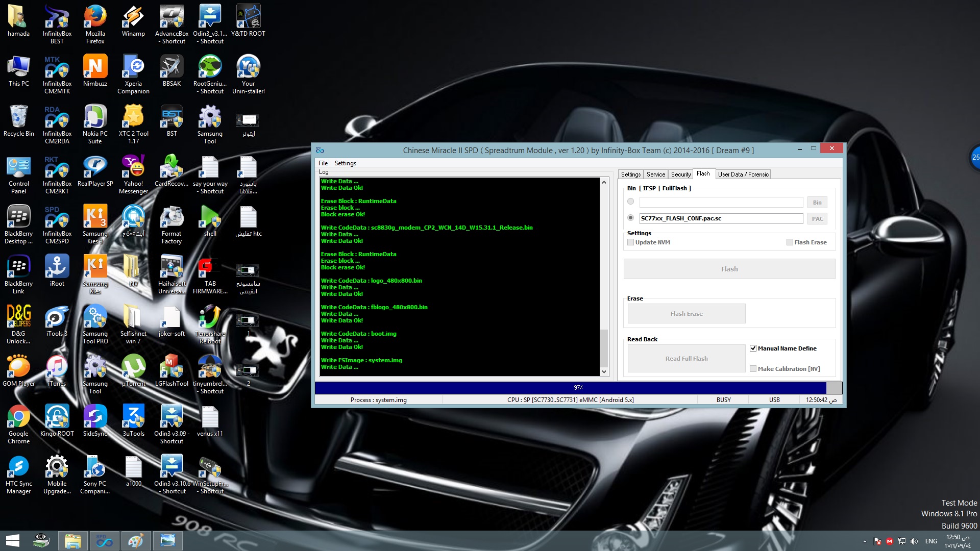The width and height of the screenshot is (980, 551).
Task: Select SideSync desktop icon
Action: [95, 420]
